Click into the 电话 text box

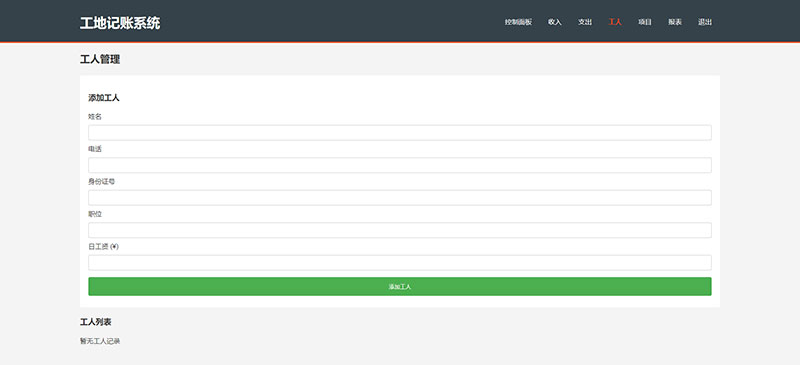(x=400, y=165)
